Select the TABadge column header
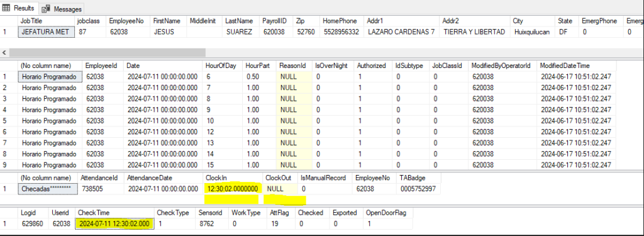Viewport: 644px width, 236px height. (x=419, y=178)
